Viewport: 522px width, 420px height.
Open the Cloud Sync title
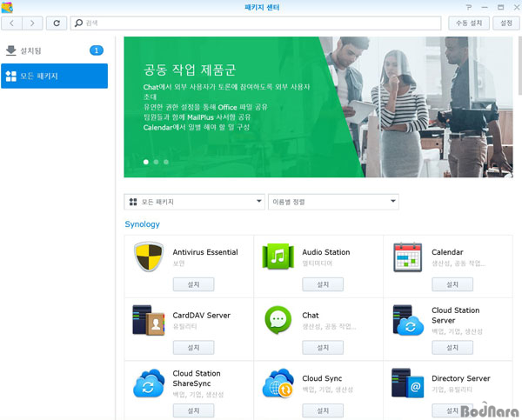pos(322,378)
